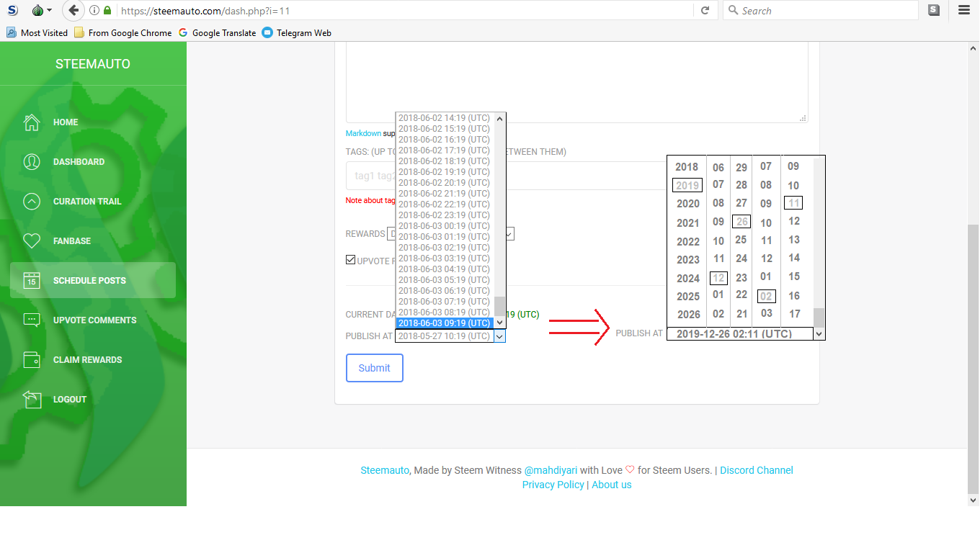Click the magnifier icon in the search box

coord(734,11)
